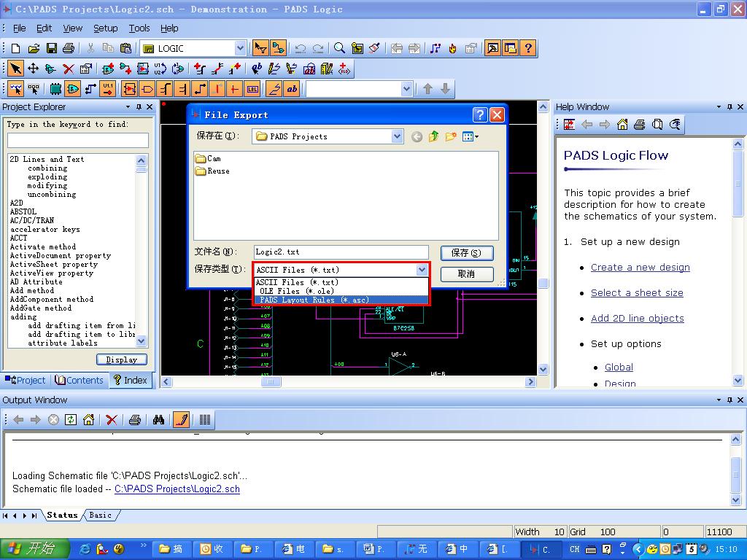Click the Undo arrow icon
This screenshot has height=560, width=747.
pos(300,48)
